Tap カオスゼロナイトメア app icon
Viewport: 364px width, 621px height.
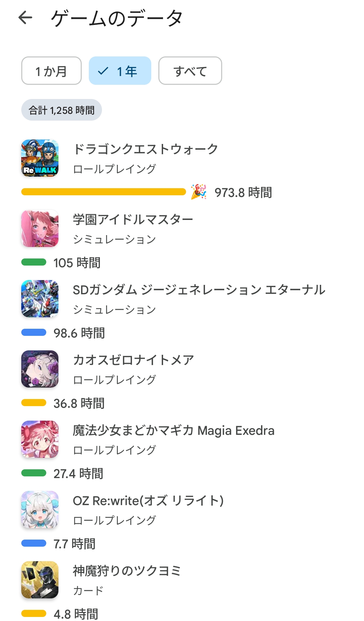point(40,369)
